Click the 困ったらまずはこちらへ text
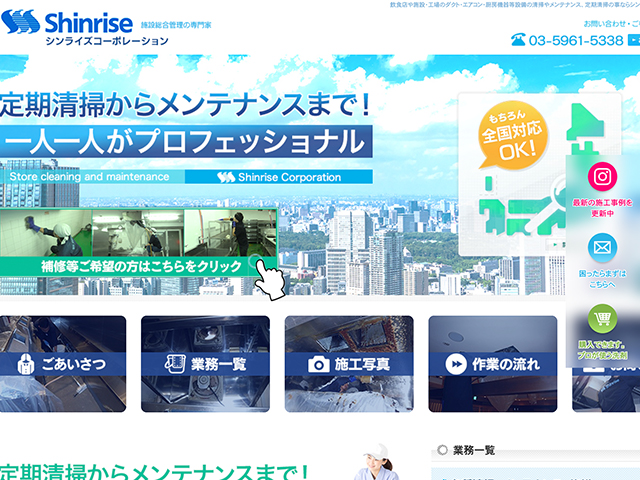The height and width of the screenshot is (480, 640). [602, 279]
